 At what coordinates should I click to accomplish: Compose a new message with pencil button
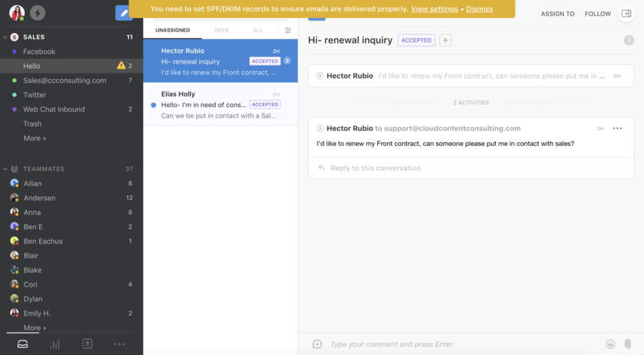click(123, 13)
